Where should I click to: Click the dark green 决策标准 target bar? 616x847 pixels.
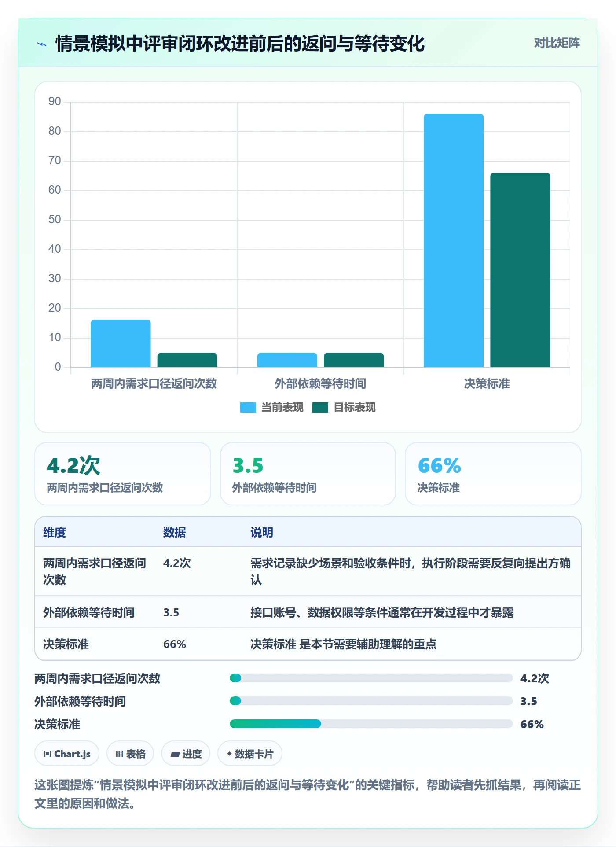tap(520, 270)
